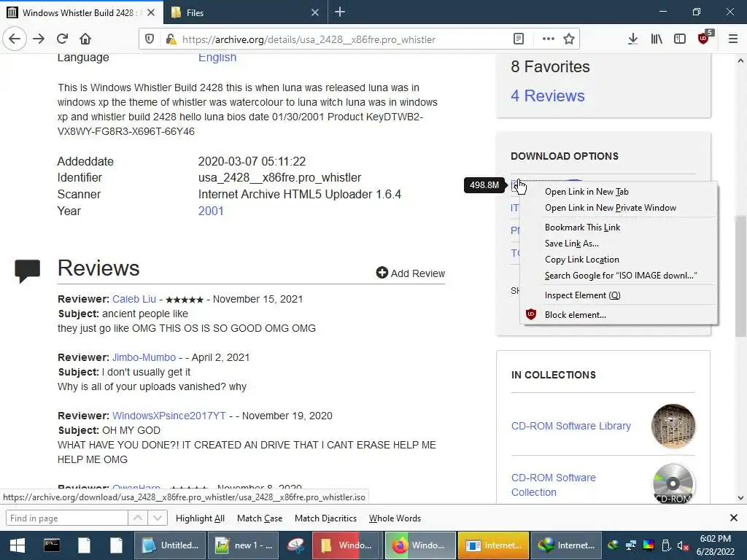Toggle Reader View for this page

[519, 39]
